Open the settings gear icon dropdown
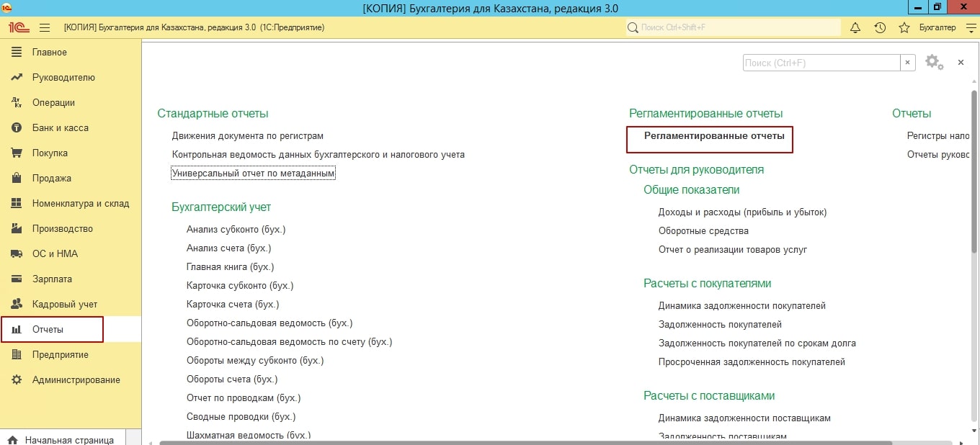The image size is (980, 445). coord(934,63)
